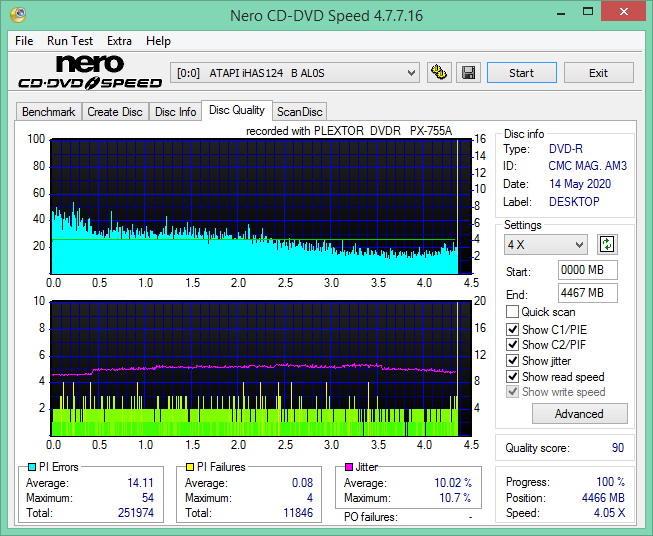Open the File menu
The height and width of the screenshot is (536, 653).
pos(24,41)
